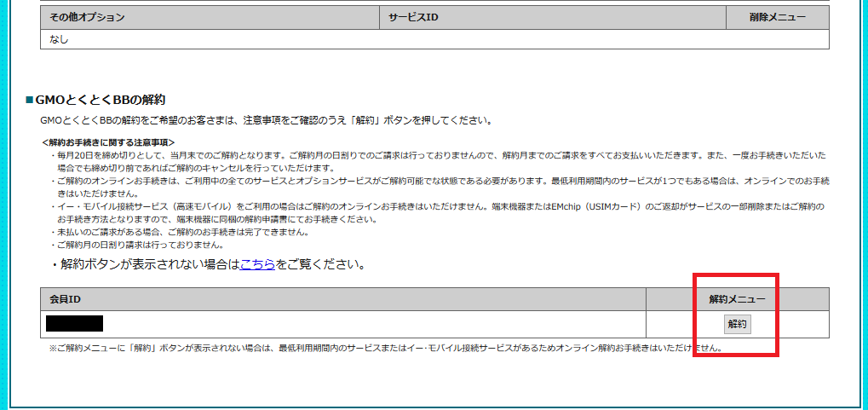This screenshot has width=868, height=410.
Task: Click the その他オプション column header
Action: pyautogui.click(x=210, y=17)
